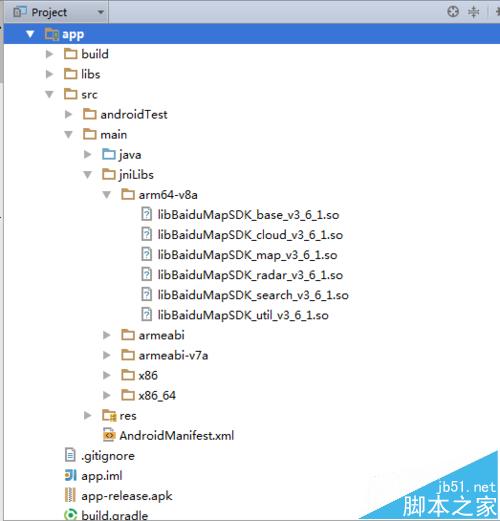Click the .gitignore file icon
This screenshot has width=500, height=521.
click(x=70, y=455)
